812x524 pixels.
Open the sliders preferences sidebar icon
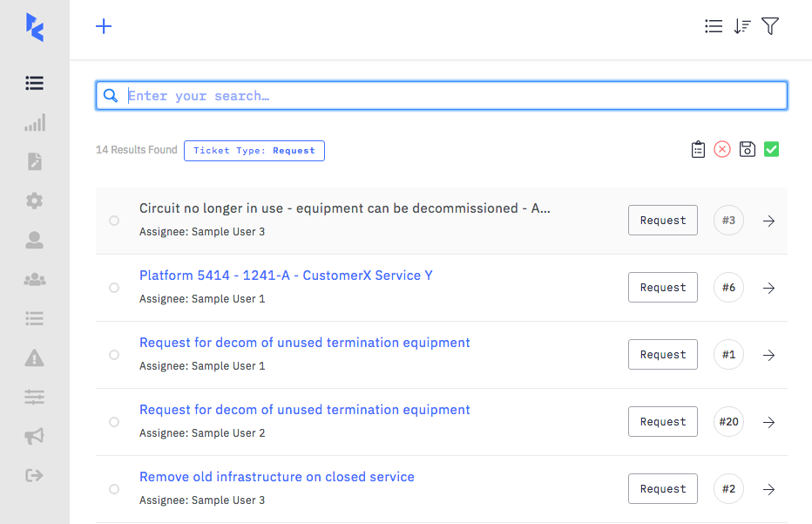pyautogui.click(x=35, y=397)
